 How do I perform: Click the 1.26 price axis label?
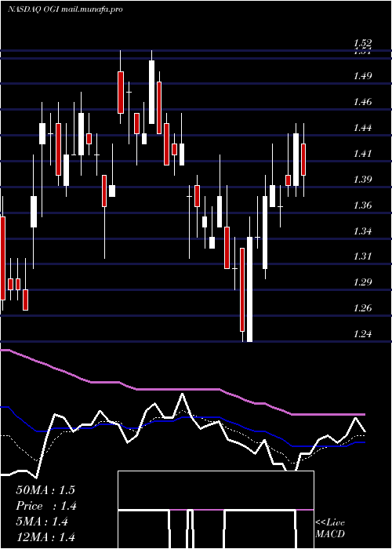pos(362,307)
